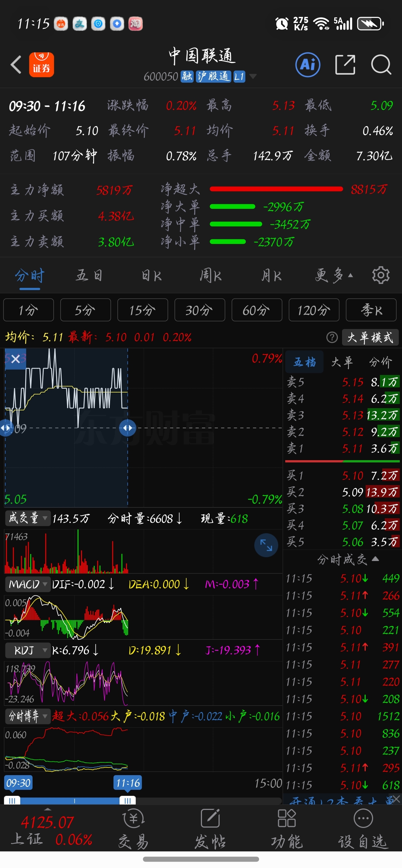The width and height of the screenshot is (402, 868).
Task: Switch to the 五日 tab
Action: (x=89, y=276)
